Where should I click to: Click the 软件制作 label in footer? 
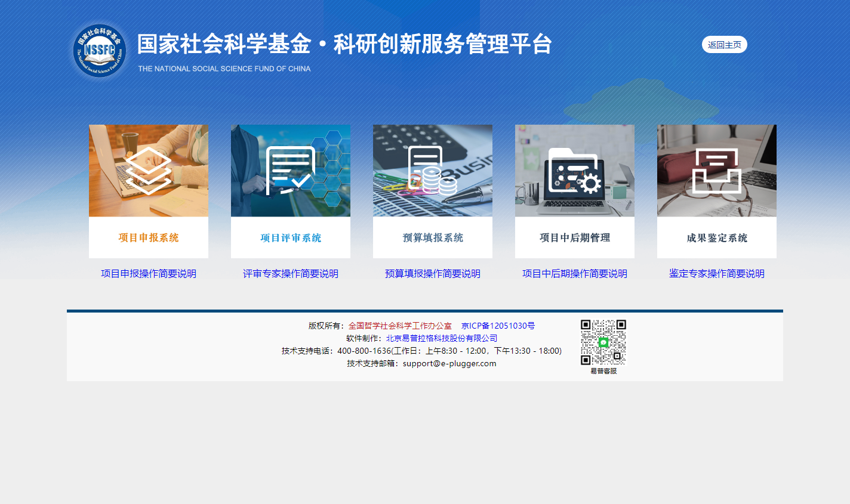364,338
